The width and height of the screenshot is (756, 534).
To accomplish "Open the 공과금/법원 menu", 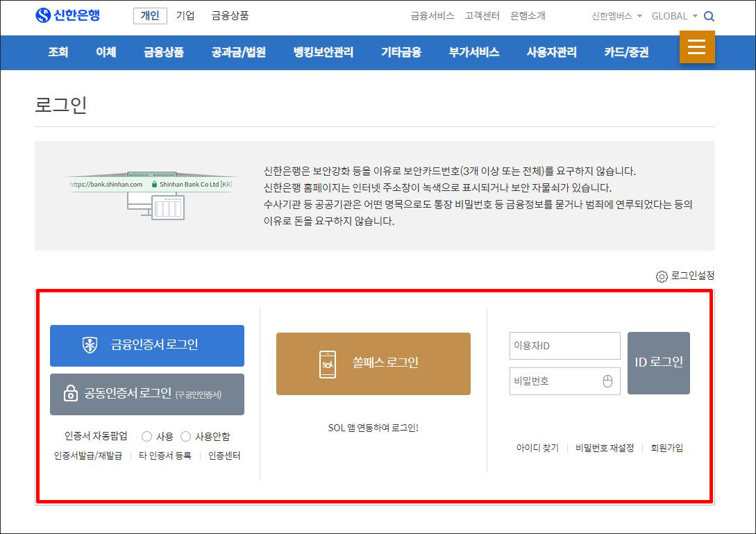I will point(239,51).
